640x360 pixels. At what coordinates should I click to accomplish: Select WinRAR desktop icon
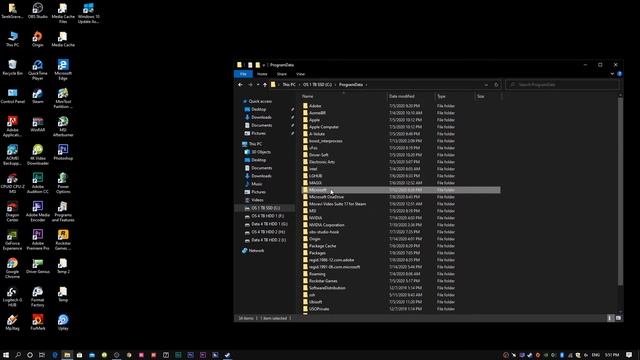coord(38,124)
